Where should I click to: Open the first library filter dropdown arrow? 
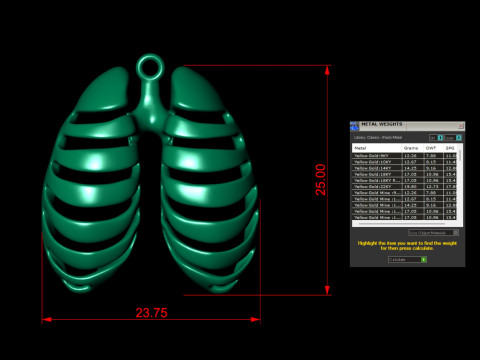[x=440, y=137]
